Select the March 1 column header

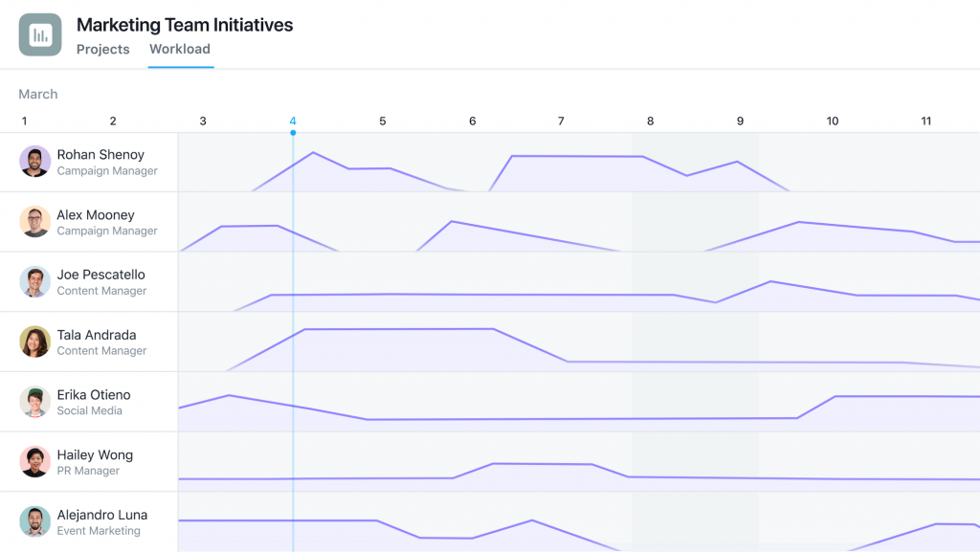24,121
